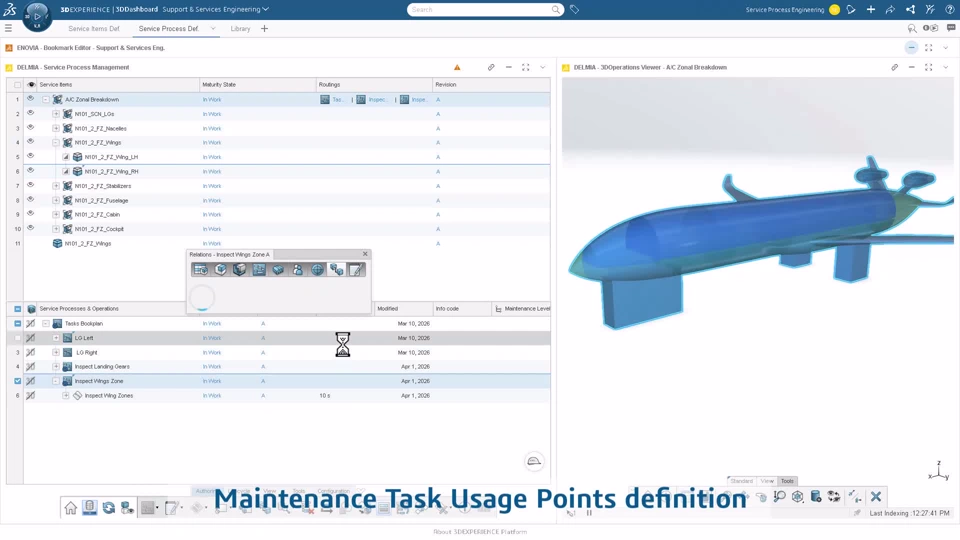Image resolution: width=960 pixels, height=540 pixels.
Task: Check the LG Left row checkbox
Action: (x=17, y=338)
